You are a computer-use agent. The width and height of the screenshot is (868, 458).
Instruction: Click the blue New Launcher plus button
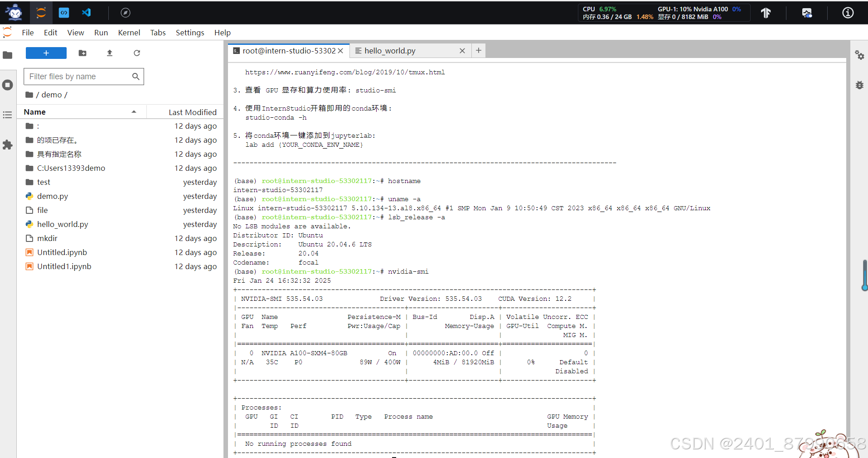point(46,53)
